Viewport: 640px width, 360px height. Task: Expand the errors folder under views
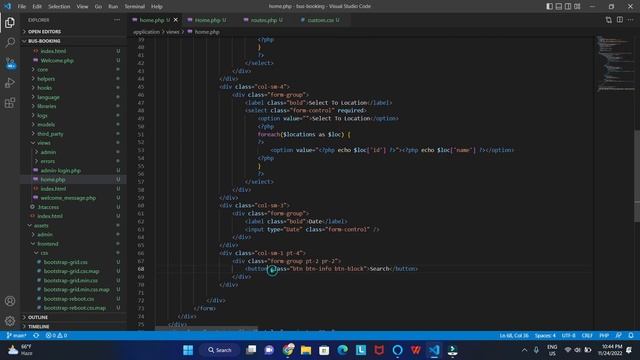[x=47, y=161]
